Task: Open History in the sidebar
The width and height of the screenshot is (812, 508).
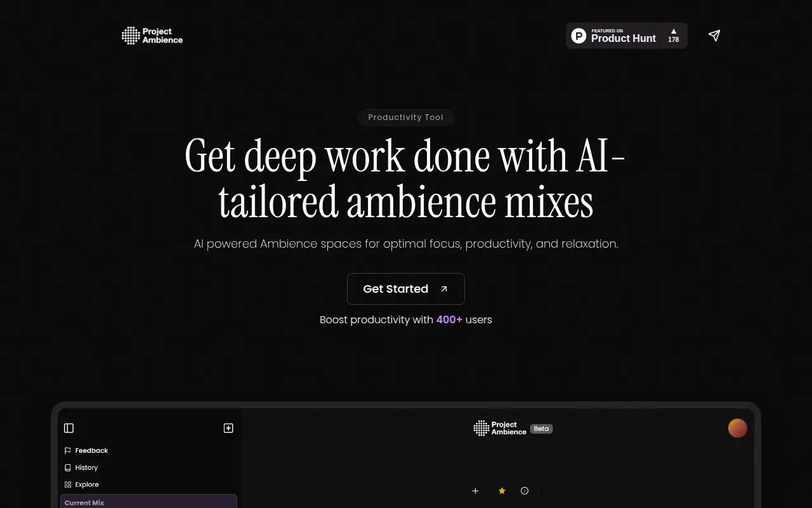Action: coord(81,467)
